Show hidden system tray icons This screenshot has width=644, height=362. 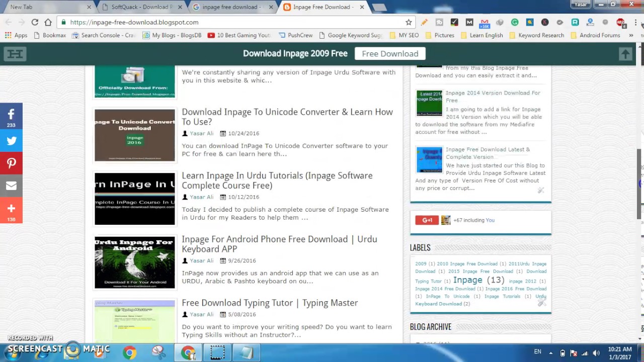[551, 353]
